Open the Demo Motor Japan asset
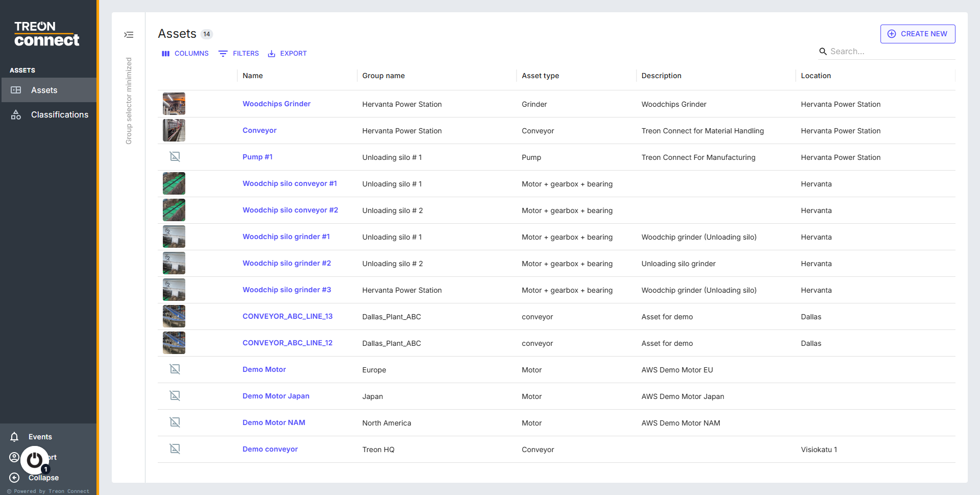 coord(276,396)
